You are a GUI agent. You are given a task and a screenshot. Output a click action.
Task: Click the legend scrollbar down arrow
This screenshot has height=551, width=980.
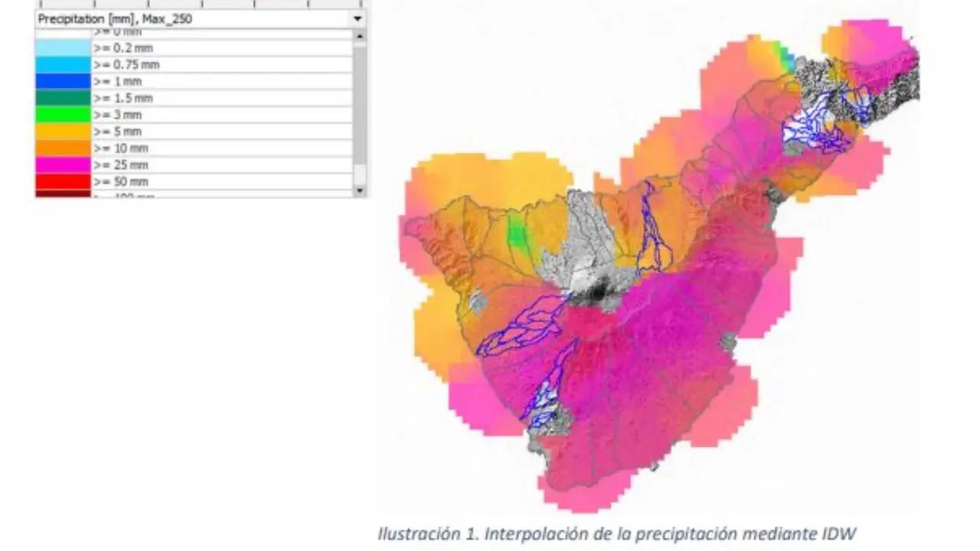(x=360, y=190)
